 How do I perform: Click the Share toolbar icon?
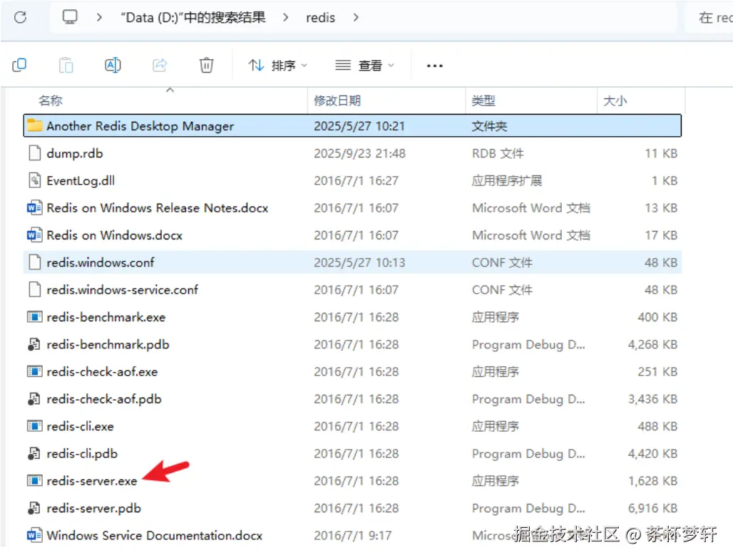coord(160,65)
